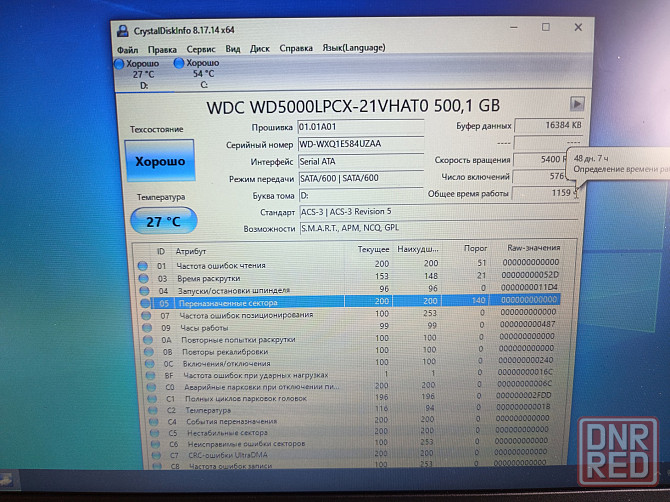Click status icon for Повторы рекалибровки
Viewport: 670px width, 502px height.
[149, 352]
